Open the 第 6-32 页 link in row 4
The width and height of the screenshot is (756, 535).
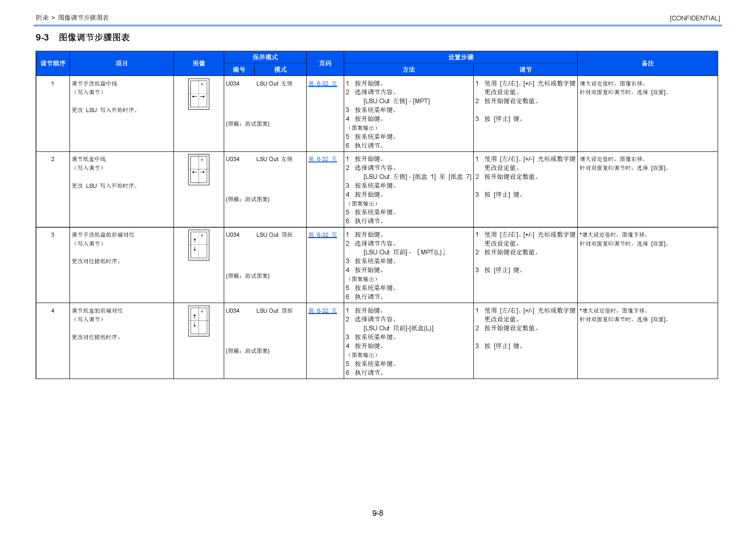click(x=322, y=311)
